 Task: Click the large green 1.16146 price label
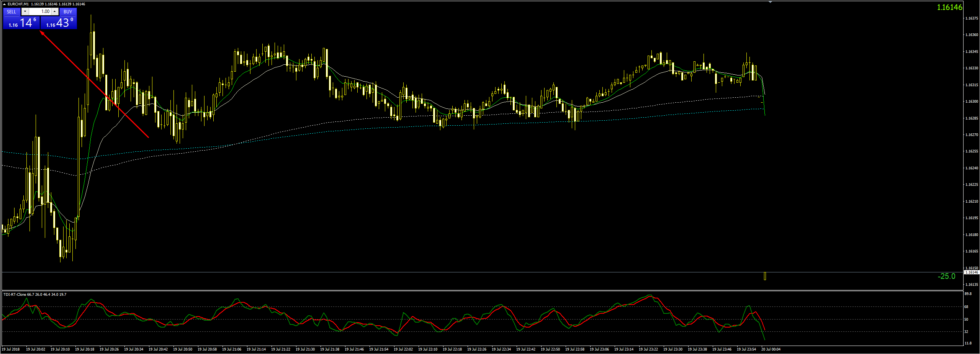pyautogui.click(x=949, y=7)
